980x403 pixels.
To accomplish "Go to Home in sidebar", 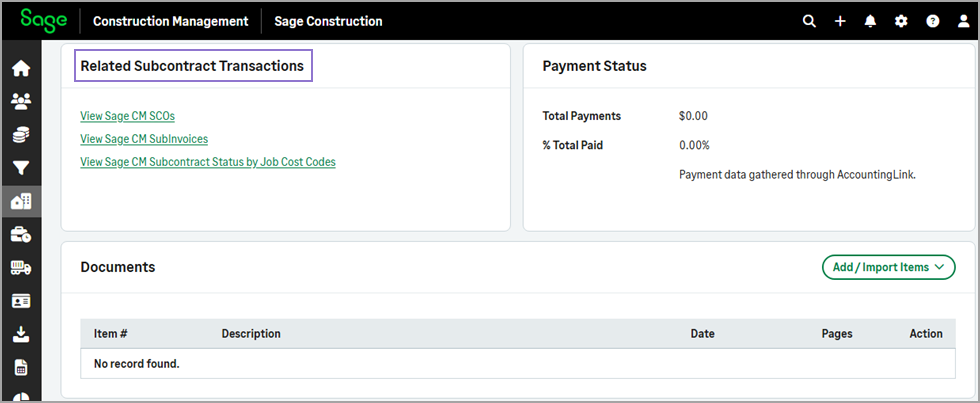I will click(x=21, y=68).
